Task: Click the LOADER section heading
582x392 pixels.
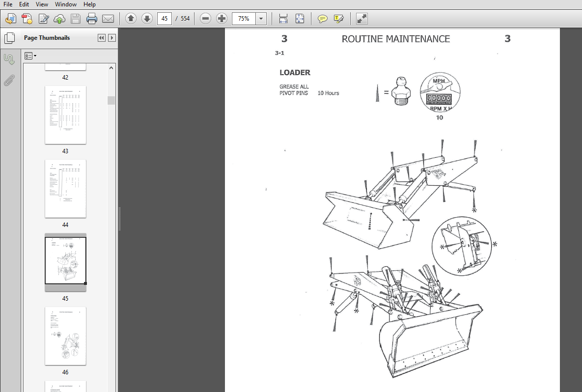Action: (x=295, y=73)
